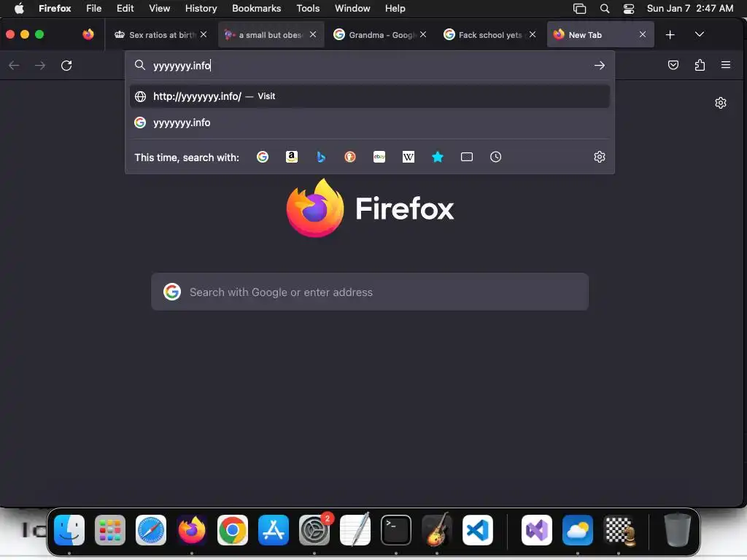Open the Bookmarks menu

(x=256, y=8)
